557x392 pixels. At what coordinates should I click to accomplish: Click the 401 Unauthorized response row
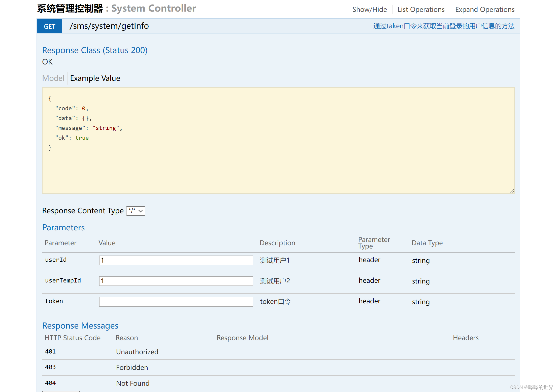click(137, 352)
